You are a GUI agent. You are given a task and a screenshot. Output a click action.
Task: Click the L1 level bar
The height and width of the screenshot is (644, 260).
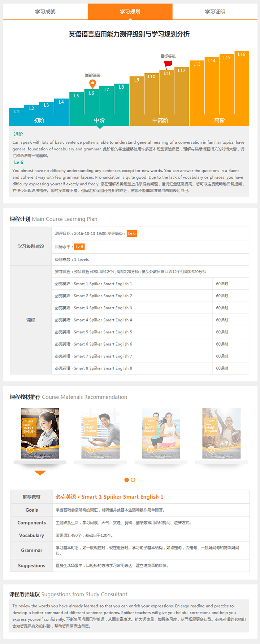tap(17, 112)
